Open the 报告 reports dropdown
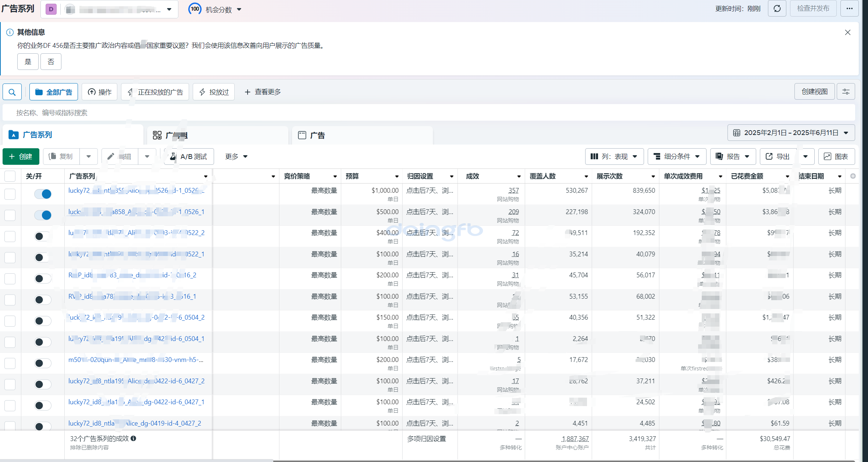This screenshot has width=868, height=462. pyautogui.click(x=733, y=156)
